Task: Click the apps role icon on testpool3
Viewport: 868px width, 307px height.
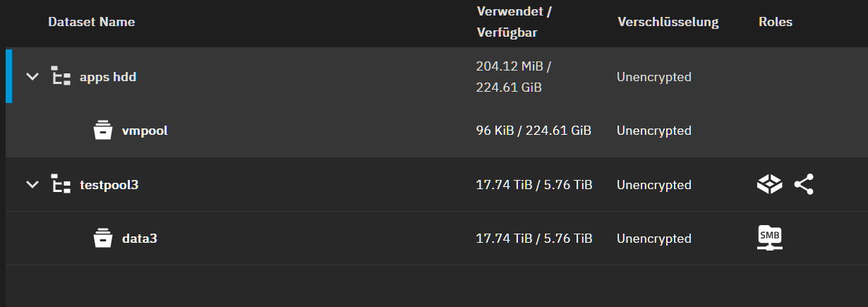Action: (769, 185)
